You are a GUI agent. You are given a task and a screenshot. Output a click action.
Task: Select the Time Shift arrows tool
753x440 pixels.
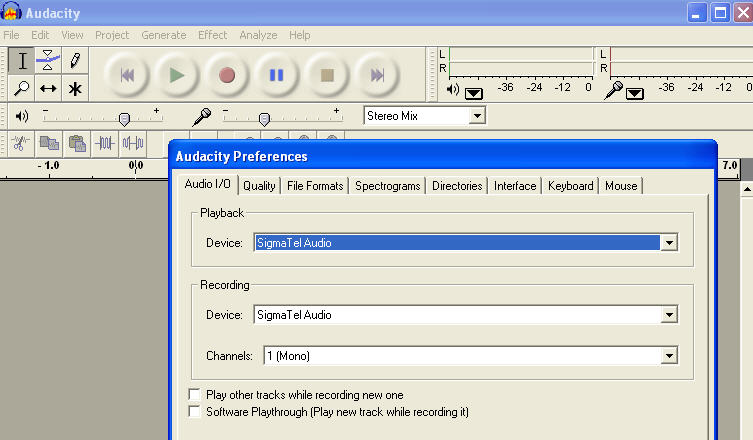(x=48, y=88)
